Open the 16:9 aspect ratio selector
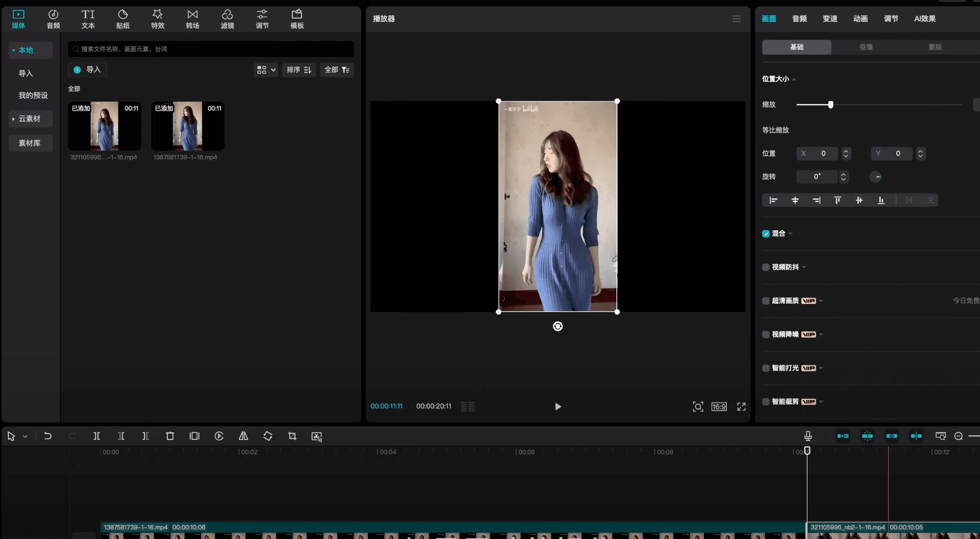This screenshot has width=980, height=539. [x=719, y=406]
